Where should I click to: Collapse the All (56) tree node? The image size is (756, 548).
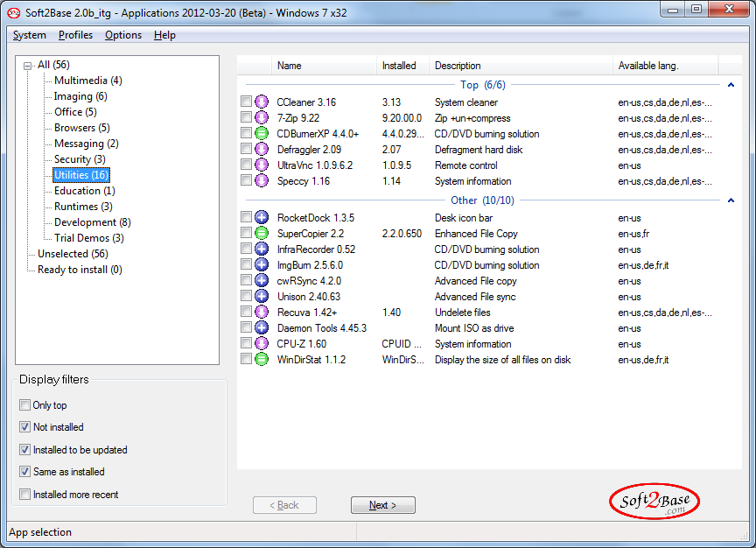[28, 66]
